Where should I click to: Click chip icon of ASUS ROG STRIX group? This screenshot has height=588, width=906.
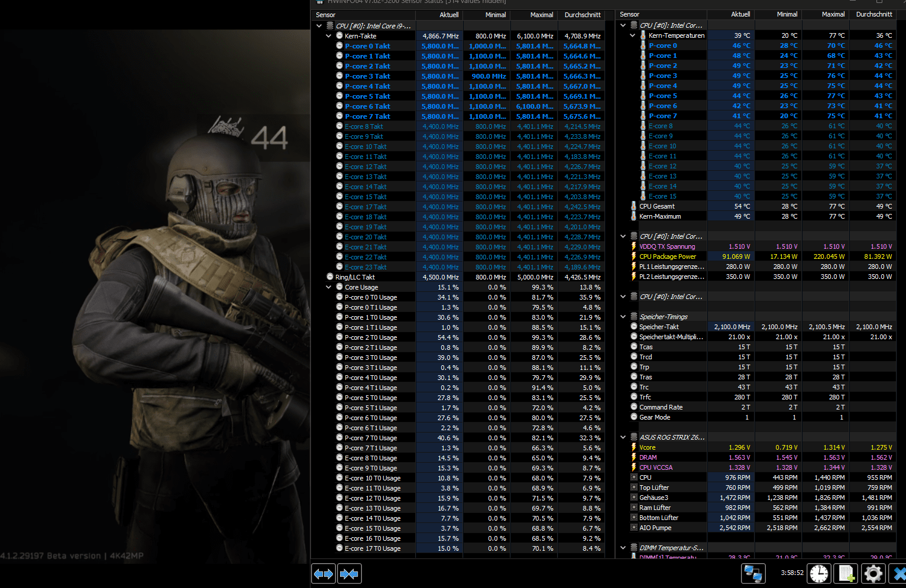point(634,437)
